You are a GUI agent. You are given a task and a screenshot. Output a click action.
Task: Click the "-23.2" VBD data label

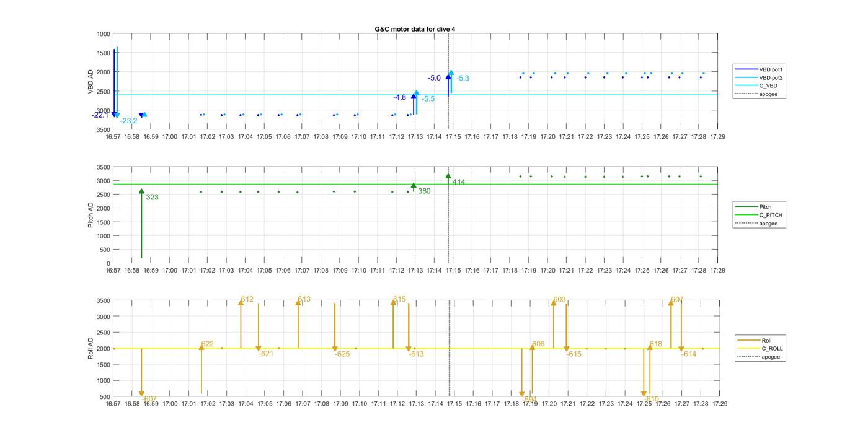[129, 121]
